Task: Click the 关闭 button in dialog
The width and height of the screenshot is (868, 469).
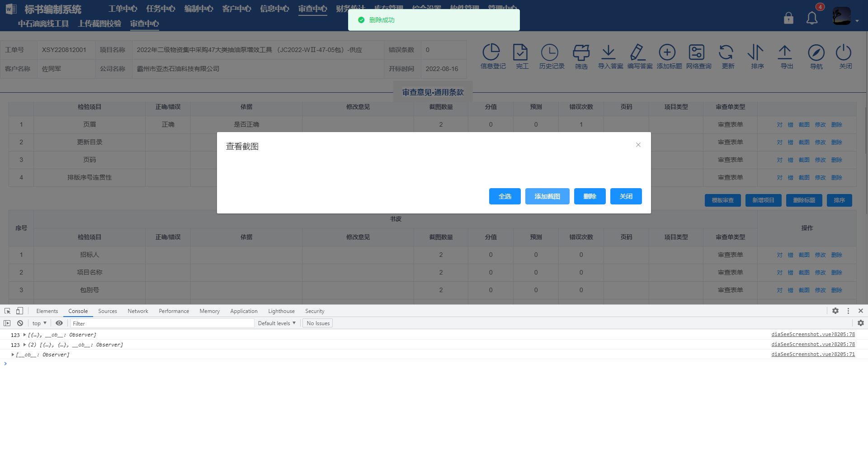Action: (626, 196)
